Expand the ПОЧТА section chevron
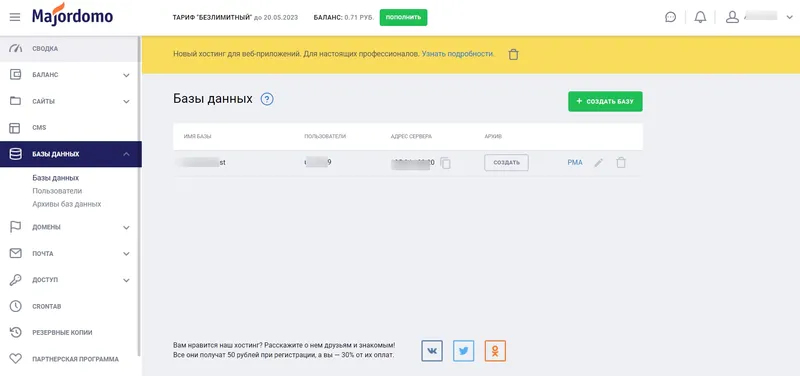Screen dimensions: 800x376 tap(126, 254)
